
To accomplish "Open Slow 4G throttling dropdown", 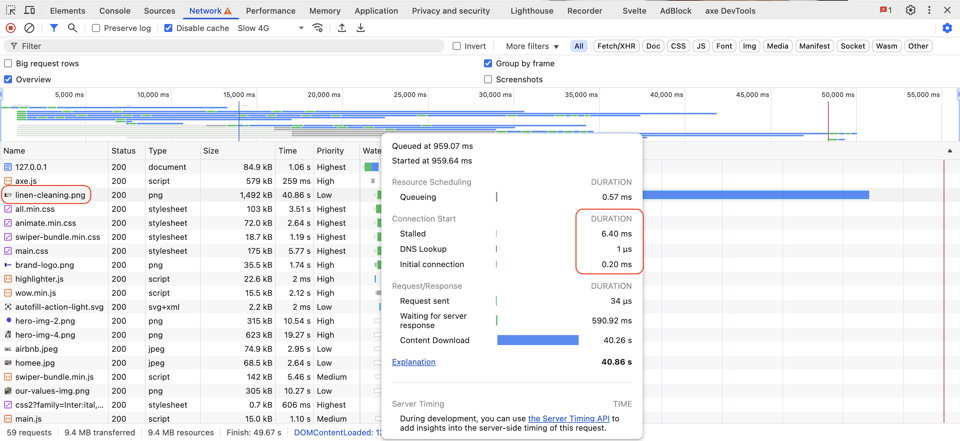I will pyautogui.click(x=272, y=28).
